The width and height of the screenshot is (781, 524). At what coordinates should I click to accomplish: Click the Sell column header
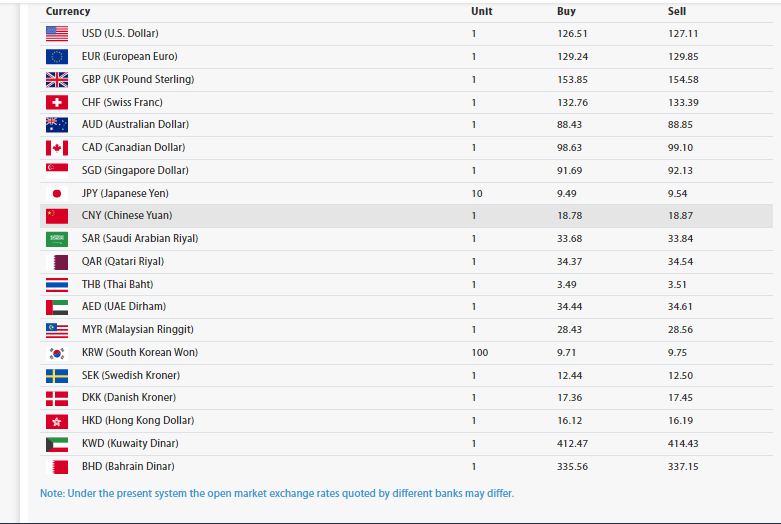pos(677,12)
